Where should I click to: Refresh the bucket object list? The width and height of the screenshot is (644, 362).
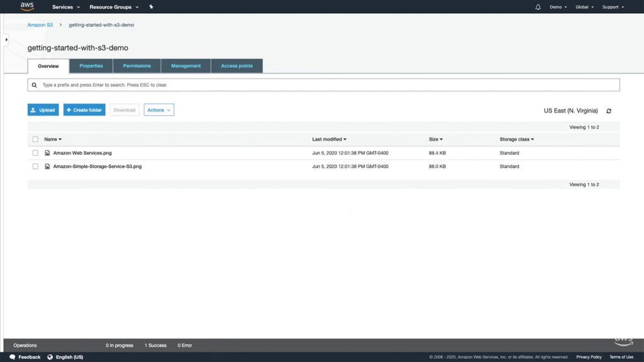click(608, 110)
